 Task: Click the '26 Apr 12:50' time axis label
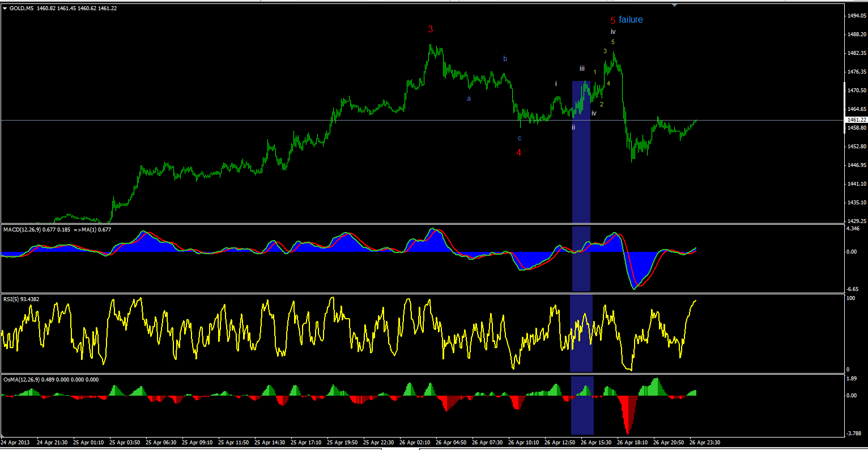pyautogui.click(x=560, y=442)
